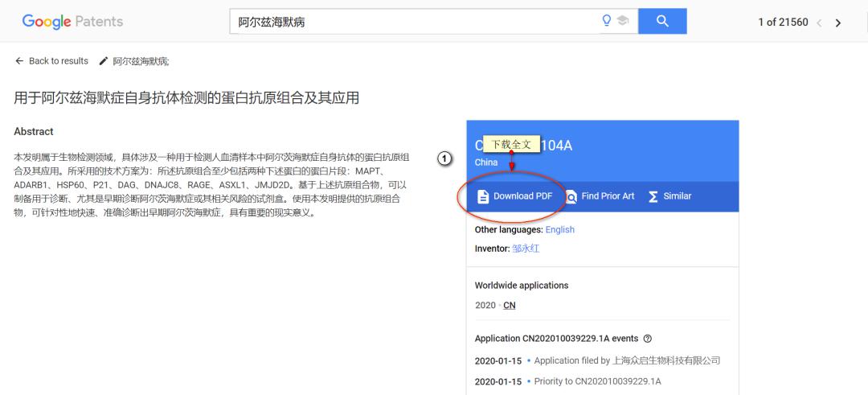Click Application CN202010039229.1A events heading
This screenshot has width=868, height=395.
pos(556,339)
